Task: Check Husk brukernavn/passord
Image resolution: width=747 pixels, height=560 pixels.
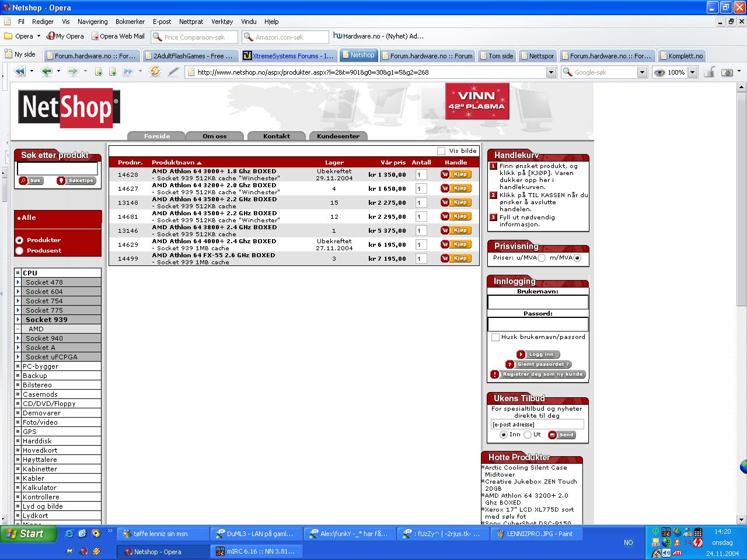Action: [495, 337]
